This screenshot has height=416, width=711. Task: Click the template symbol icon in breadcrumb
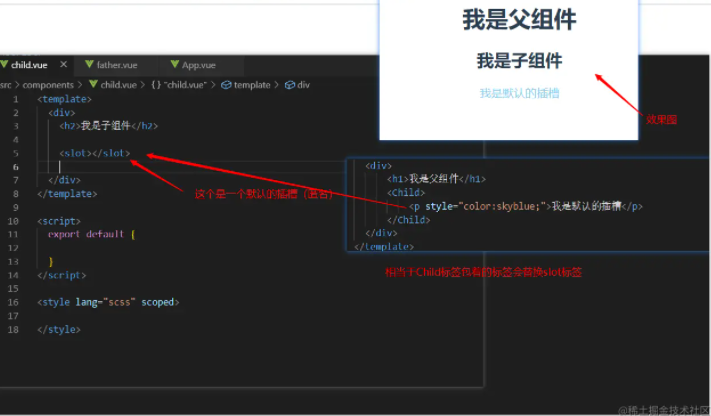pos(226,85)
